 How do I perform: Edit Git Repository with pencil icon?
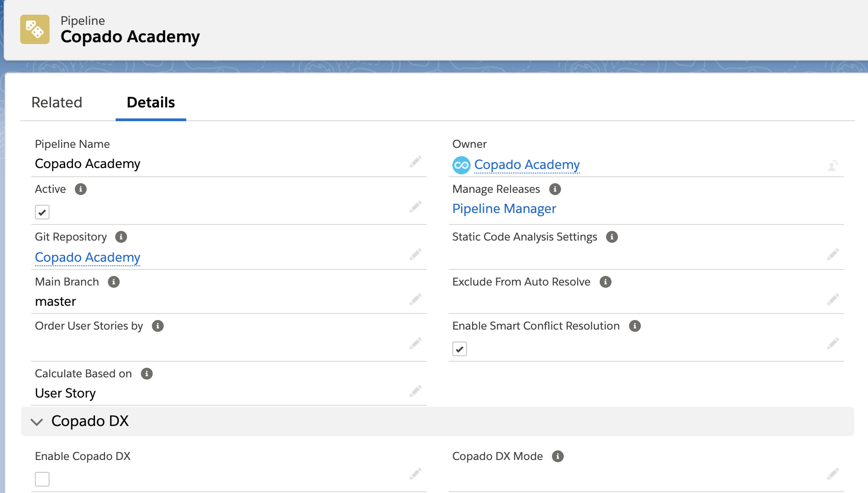416,254
